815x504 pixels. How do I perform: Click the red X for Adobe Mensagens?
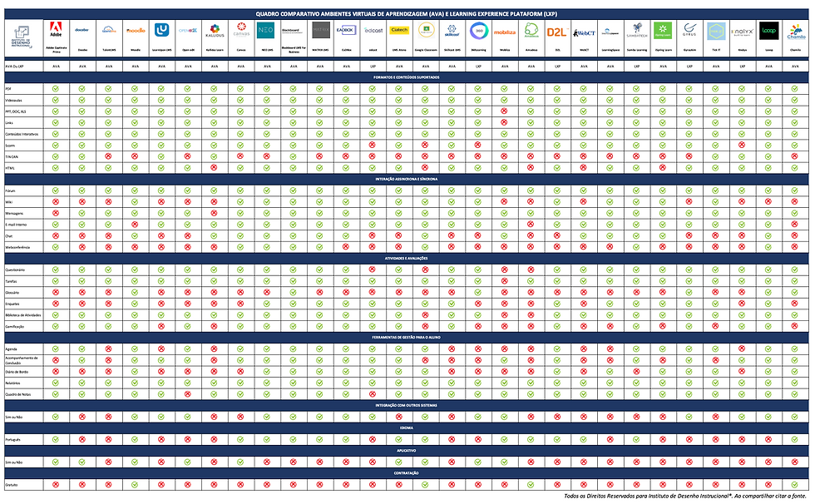click(x=56, y=213)
